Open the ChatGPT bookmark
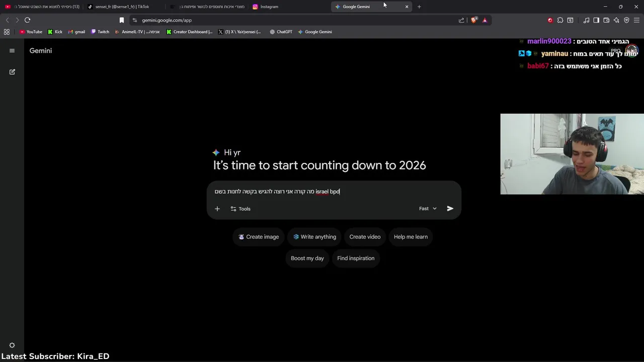This screenshot has width=644, height=362. pyautogui.click(x=281, y=32)
